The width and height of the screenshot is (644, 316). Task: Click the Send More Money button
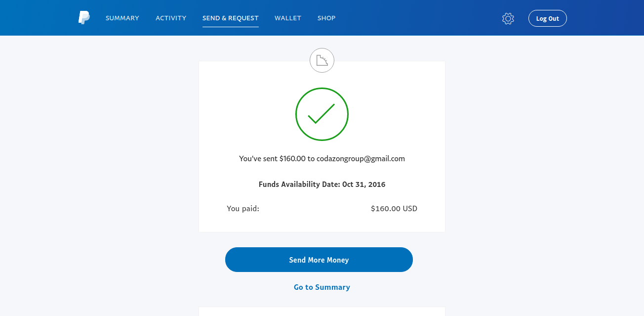point(319,260)
